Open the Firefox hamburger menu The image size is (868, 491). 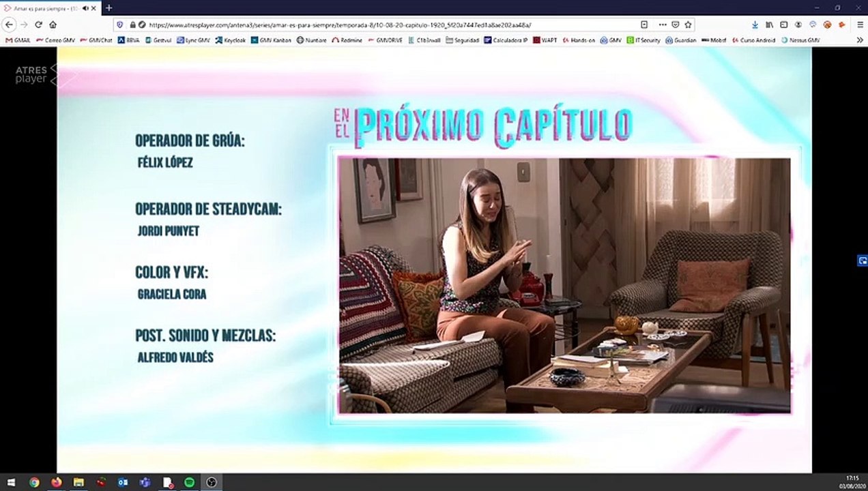[x=860, y=25]
